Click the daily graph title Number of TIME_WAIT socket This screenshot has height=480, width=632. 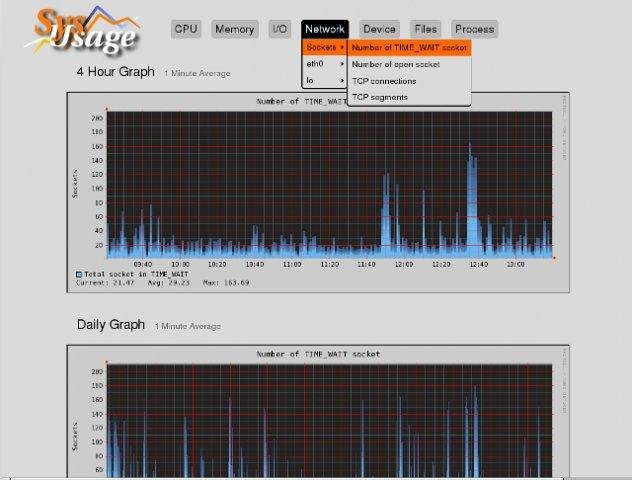318,354
